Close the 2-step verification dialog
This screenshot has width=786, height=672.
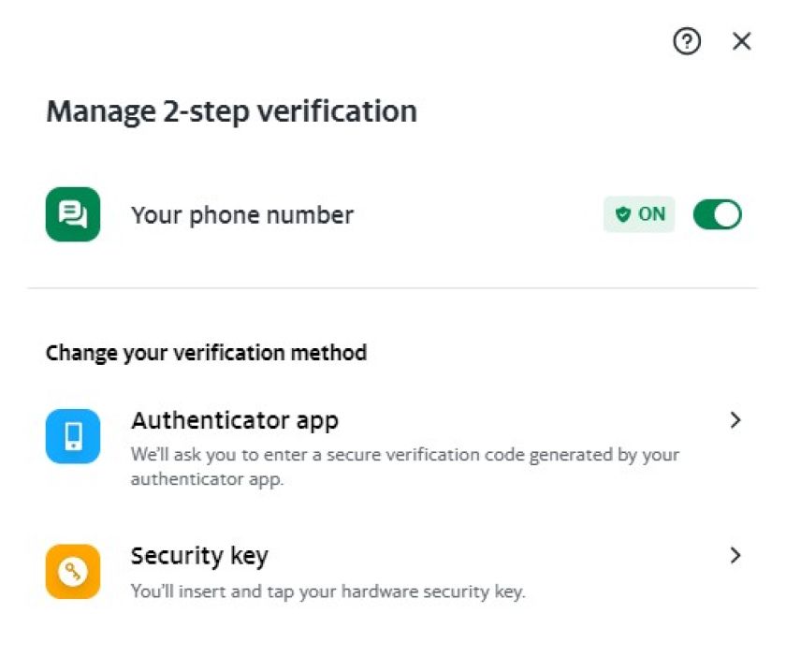click(742, 41)
